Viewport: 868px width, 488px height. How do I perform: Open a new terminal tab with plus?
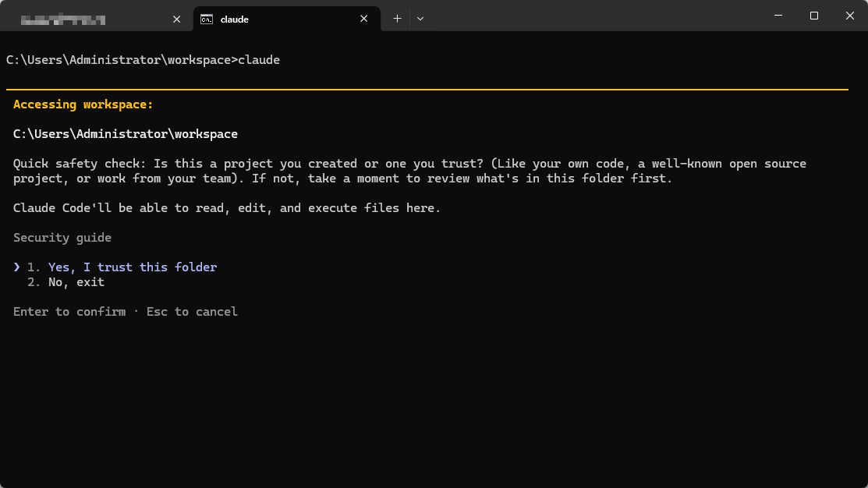coord(397,19)
